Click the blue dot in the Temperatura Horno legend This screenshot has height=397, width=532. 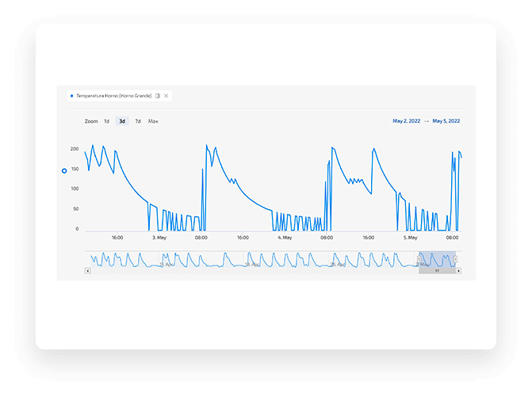71,96
